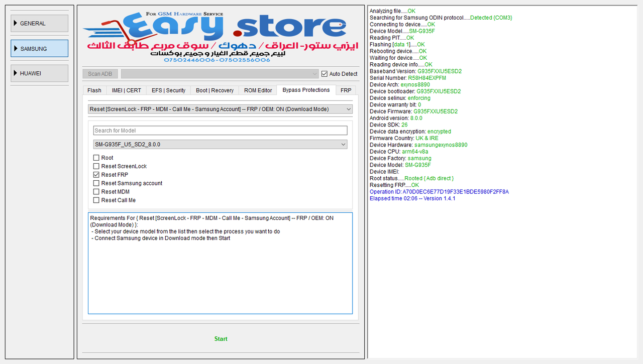Open the FRP tab
Viewport: 643px width, 364px height.
[x=346, y=90]
